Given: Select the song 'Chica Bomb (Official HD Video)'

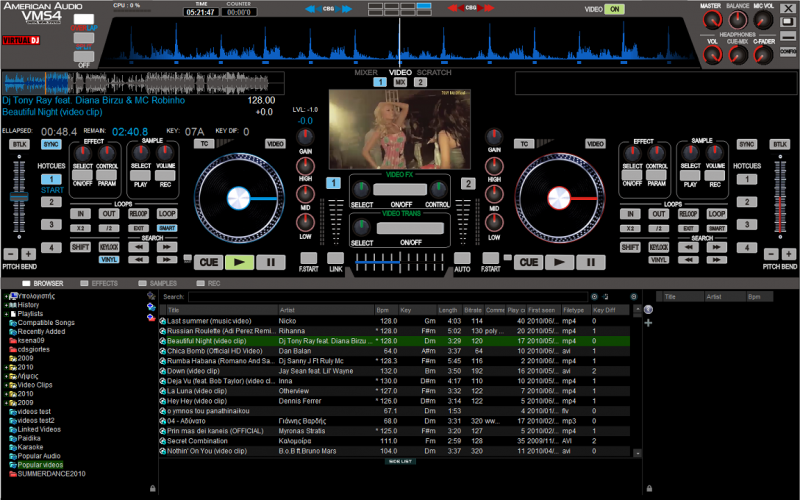Looking at the screenshot, I should (394, 351).
